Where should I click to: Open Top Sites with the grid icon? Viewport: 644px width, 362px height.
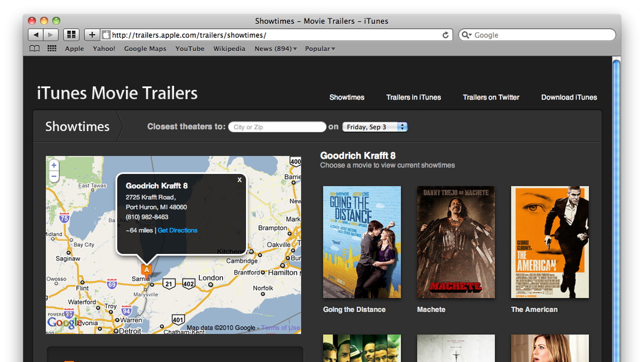pos(71,34)
